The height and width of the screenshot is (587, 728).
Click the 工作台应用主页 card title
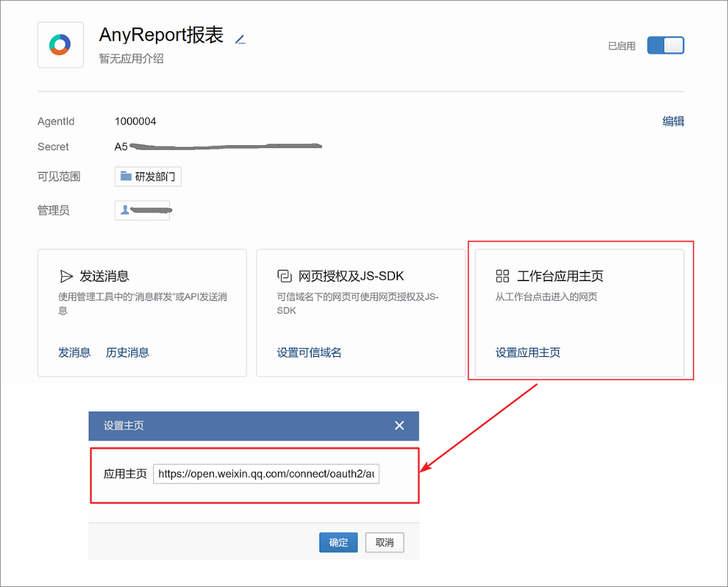(560, 276)
